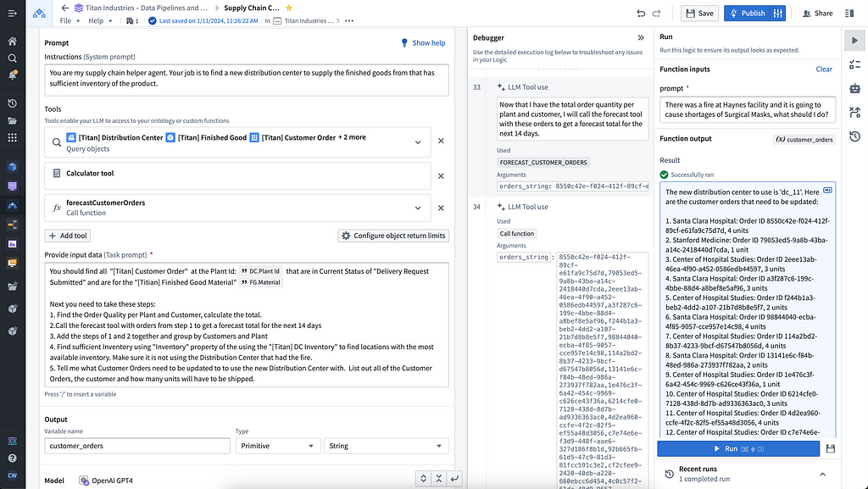
Task: Click the customer_orders output variable chip
Action: (804, 139)
